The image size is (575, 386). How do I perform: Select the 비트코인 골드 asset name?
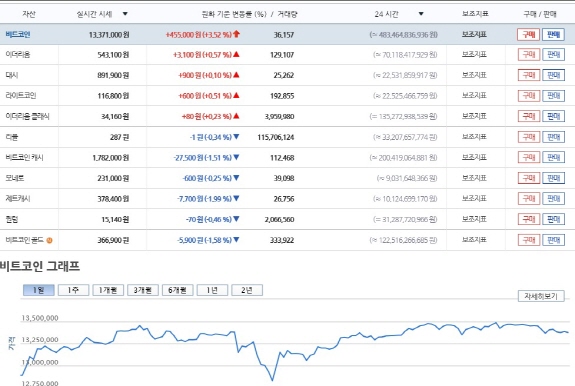click(25, 240)
